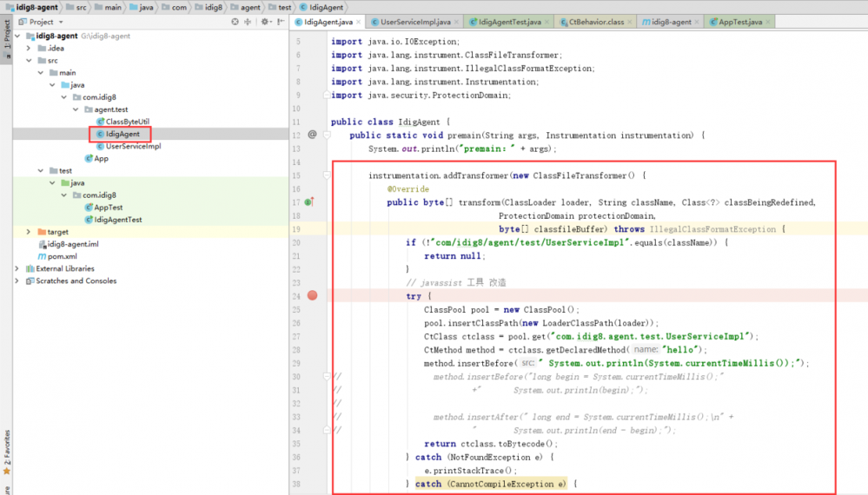Image resolution: width=868 pixels, height=495 pixels.
Task: Expand the target folder
Action: (29, 232)
